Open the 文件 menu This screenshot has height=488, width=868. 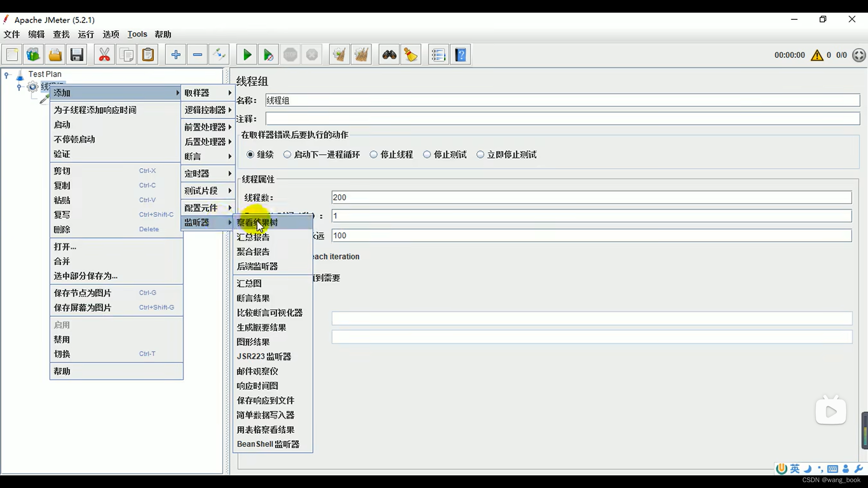point(12,34)
